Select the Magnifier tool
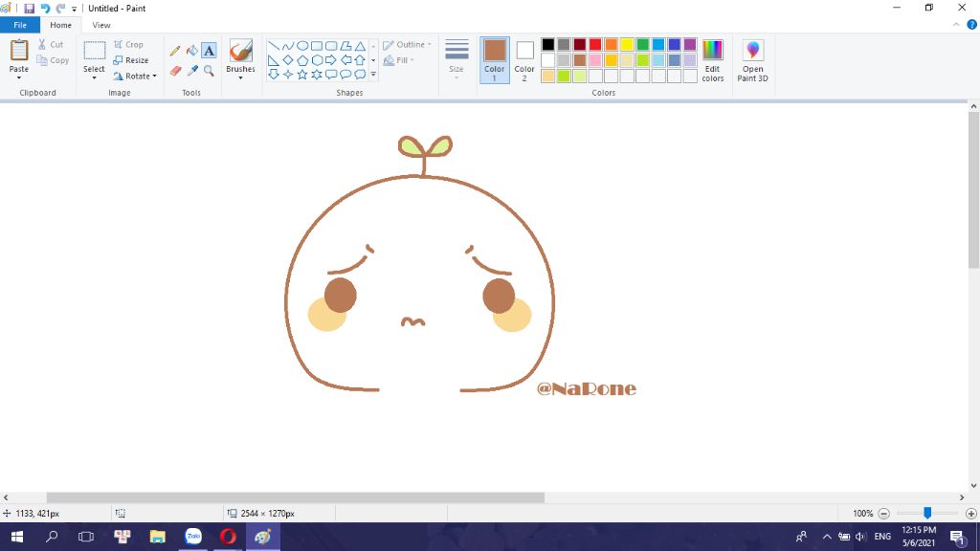This screenshot has height=551, width=980. 209,71
